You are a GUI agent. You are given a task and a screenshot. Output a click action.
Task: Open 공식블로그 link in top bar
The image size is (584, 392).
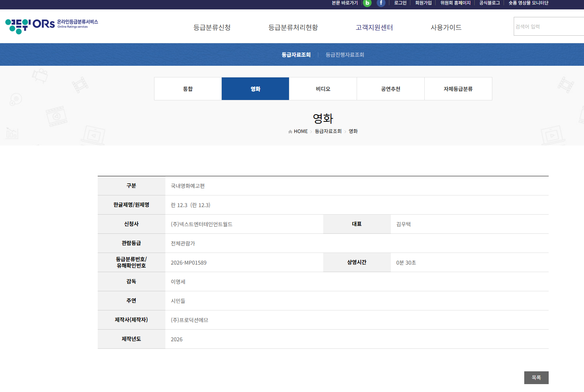pyautogui.click(x=489, y=3)
